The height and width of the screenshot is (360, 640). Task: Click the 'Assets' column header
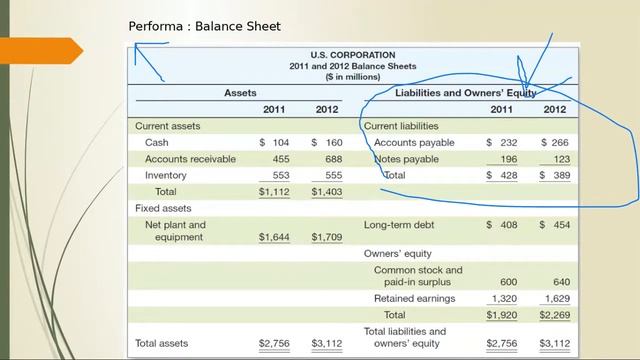240,93
